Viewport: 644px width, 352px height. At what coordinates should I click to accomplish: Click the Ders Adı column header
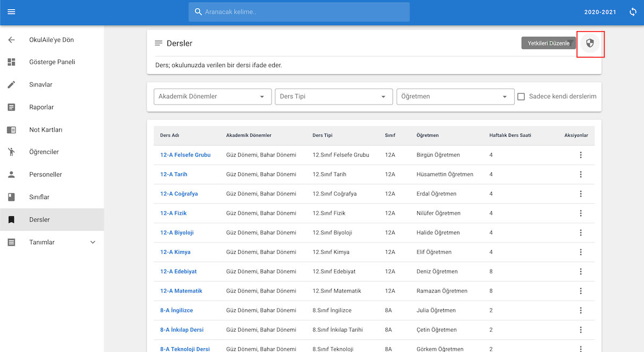click(170, 135)
